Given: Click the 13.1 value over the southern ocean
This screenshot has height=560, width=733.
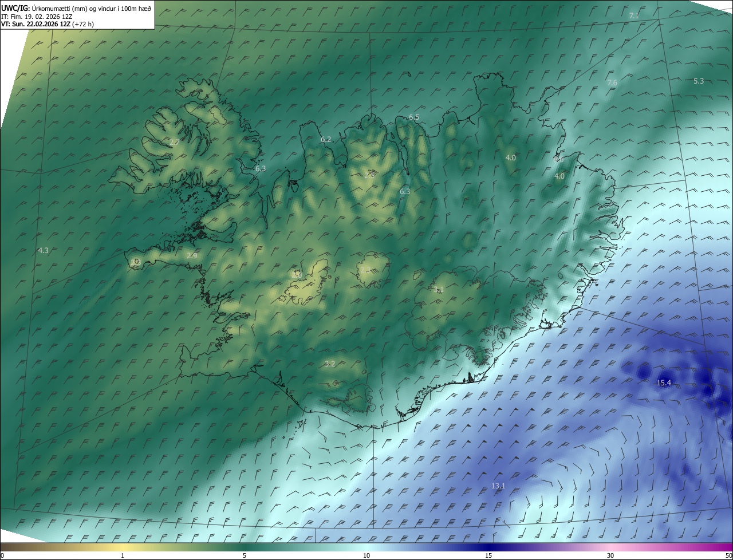Looking at the screenshot, I should [498, 486].
